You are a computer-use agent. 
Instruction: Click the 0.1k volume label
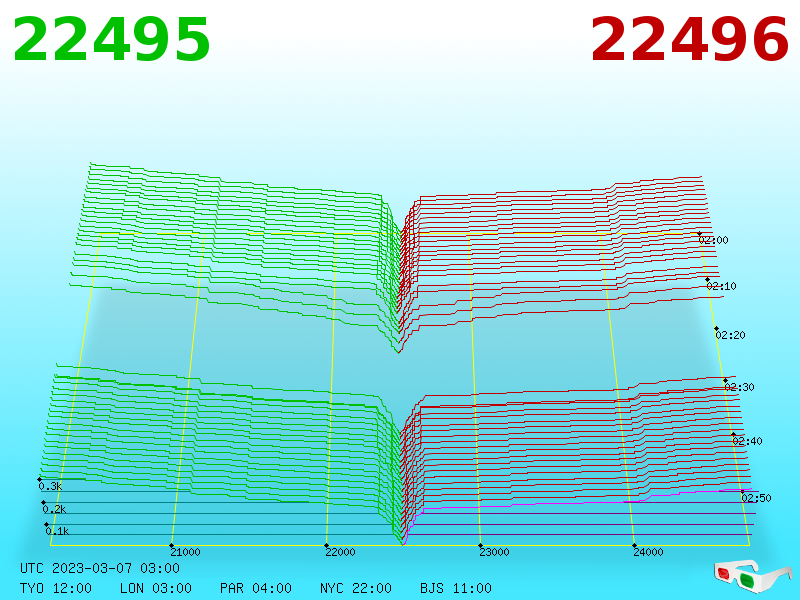point(57,531)
